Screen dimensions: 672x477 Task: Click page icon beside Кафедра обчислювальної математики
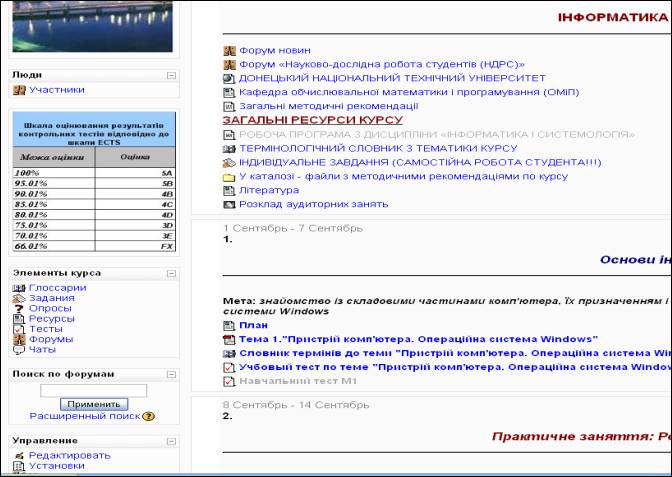pyautogui.click(x=230, y=92)
